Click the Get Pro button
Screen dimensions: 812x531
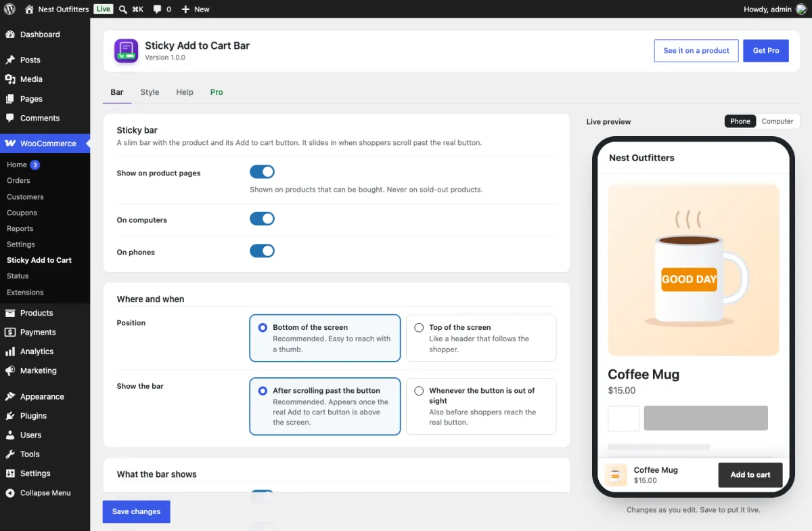[766, 51]
